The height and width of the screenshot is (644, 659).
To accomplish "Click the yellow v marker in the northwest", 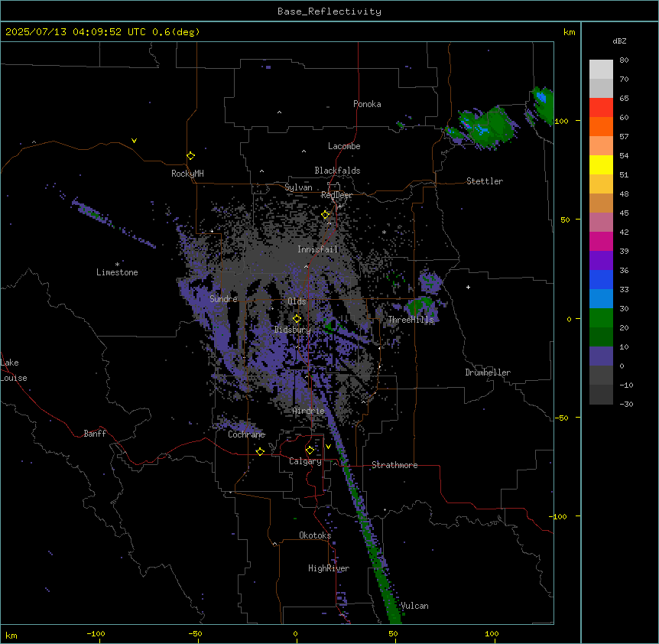I will 134,141.
